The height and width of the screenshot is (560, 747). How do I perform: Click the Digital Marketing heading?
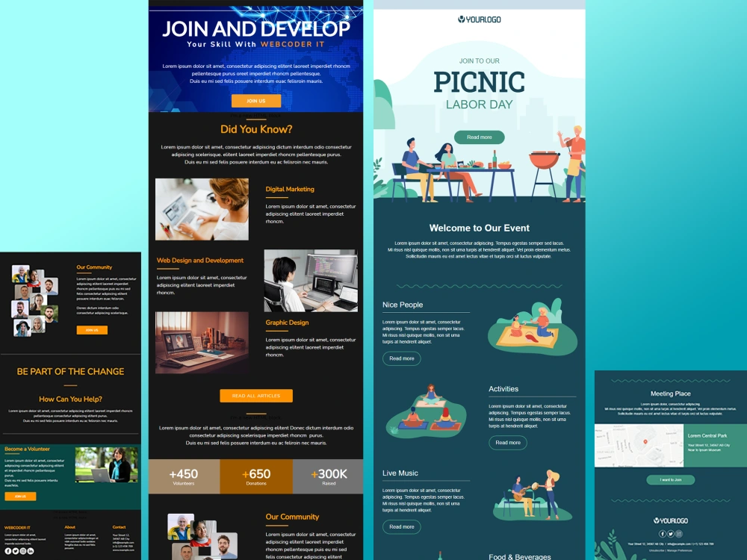click(x=290, y=189)
